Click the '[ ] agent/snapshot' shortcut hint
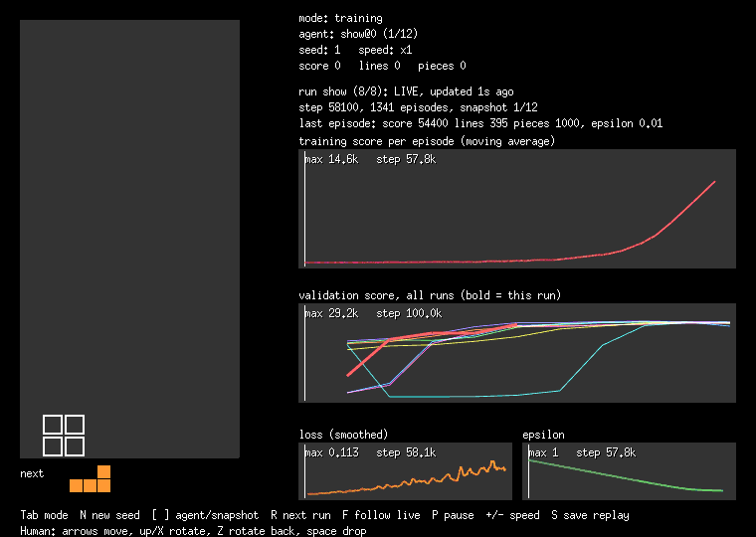This screenshot has height=537, width=756. [205, 515]
